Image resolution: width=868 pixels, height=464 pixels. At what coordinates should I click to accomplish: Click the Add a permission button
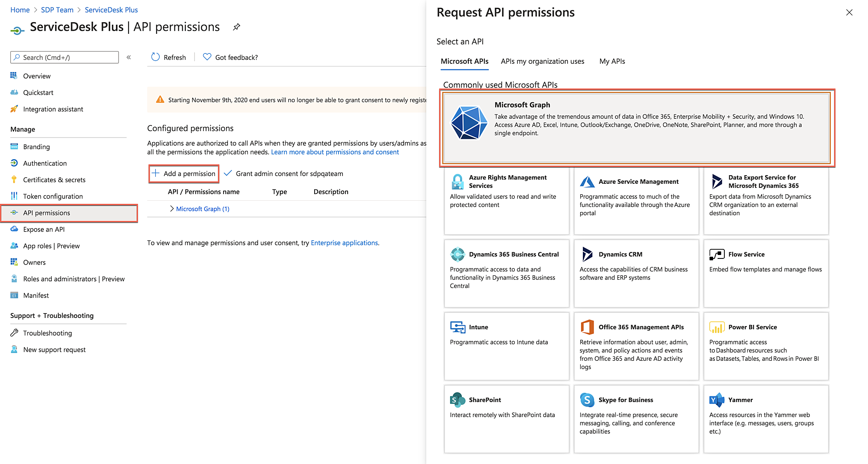tap(184, 173)
